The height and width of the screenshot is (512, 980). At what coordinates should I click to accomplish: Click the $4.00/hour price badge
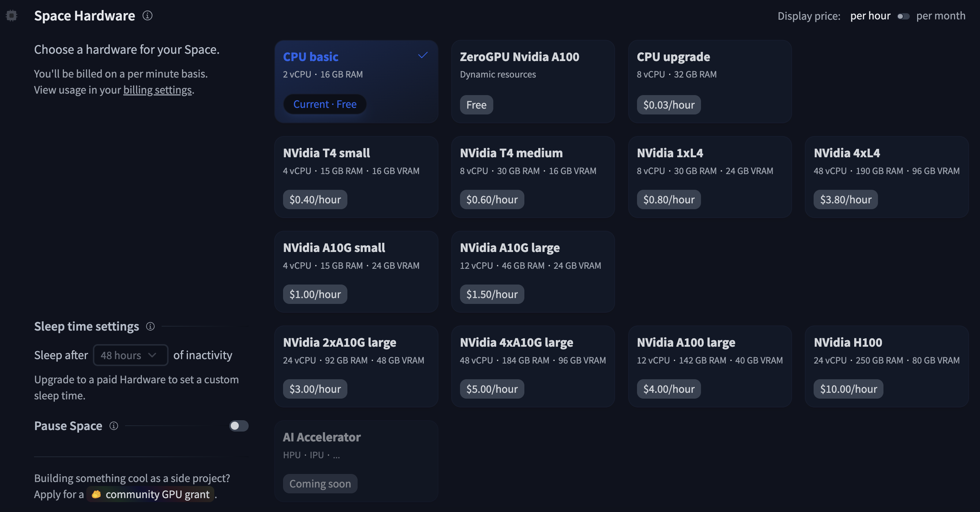click(668, 389)
